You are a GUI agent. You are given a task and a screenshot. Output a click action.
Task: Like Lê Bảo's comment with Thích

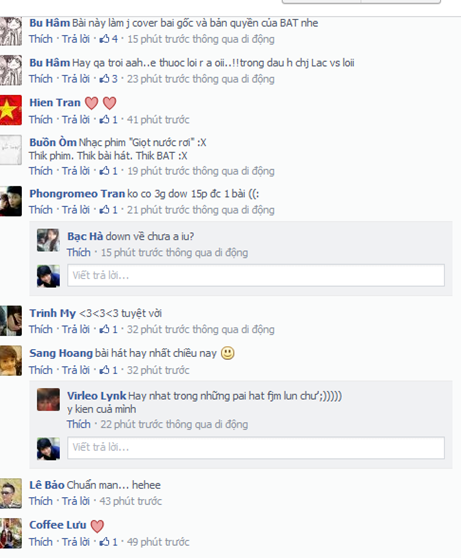pyautogui.click(x=41, y=501)
